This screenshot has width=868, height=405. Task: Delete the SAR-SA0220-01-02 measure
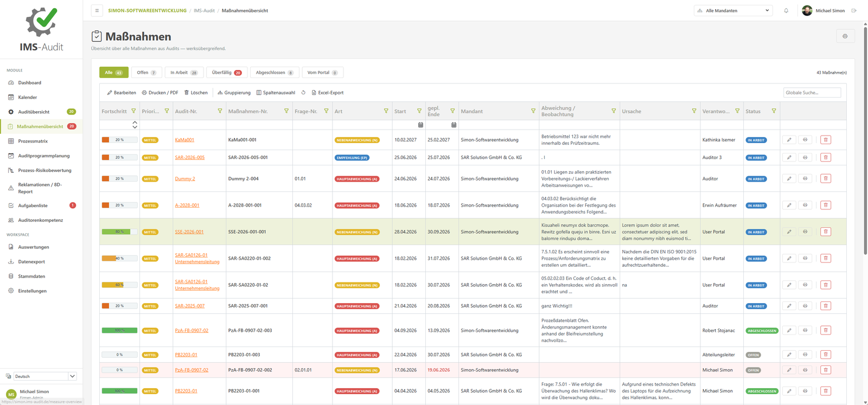[x=826, y=285]
